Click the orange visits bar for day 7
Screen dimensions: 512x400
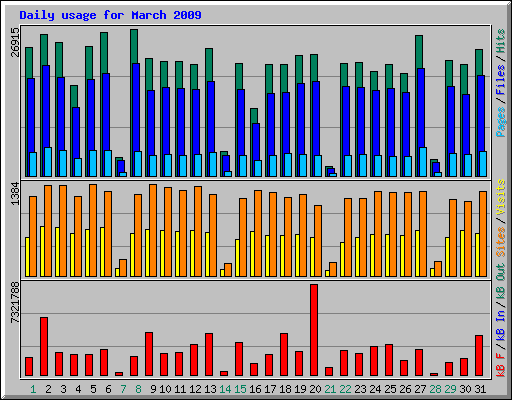123,268
